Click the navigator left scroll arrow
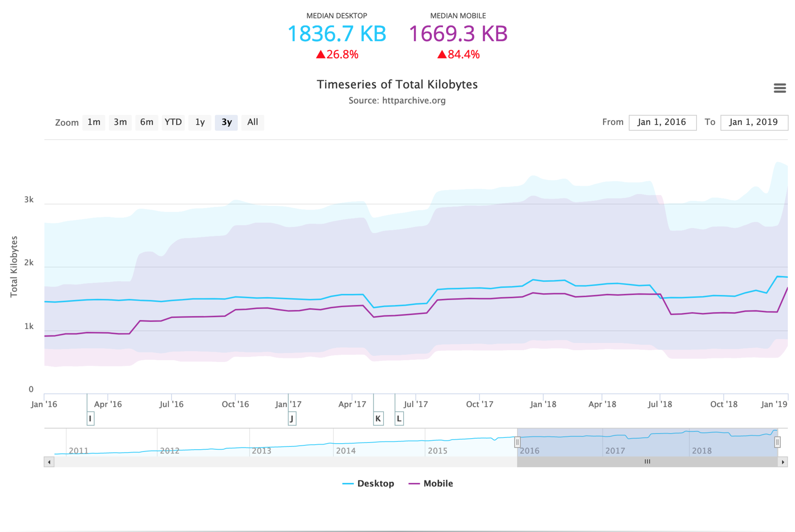The height and width of the screenshot is (532, 795). 49,462
